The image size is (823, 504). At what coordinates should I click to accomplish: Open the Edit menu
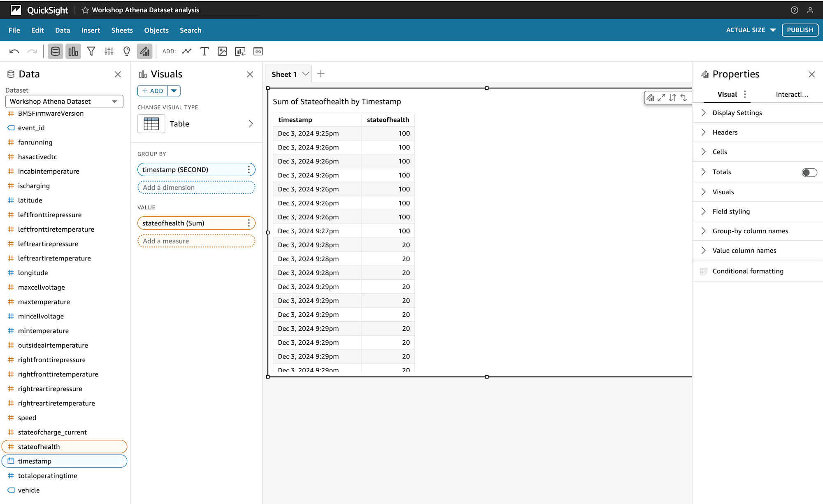click(37, 30)
